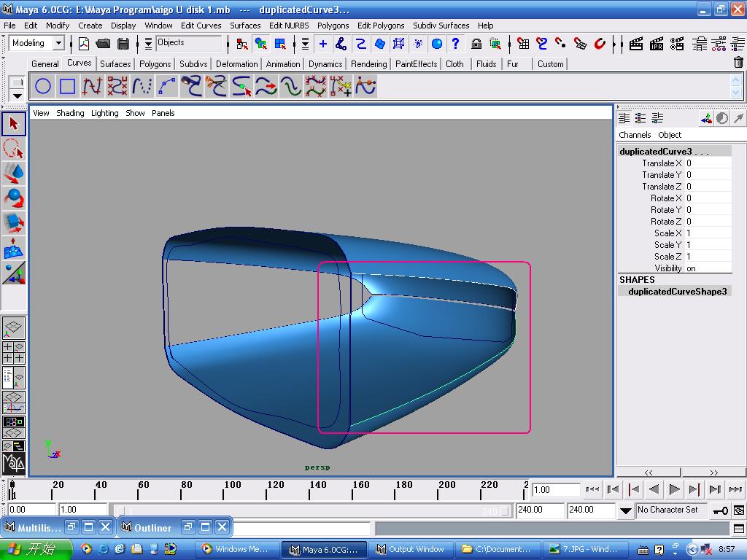Toggle select by hierarchy mode
747x560 pixels.
(x=242, y=44)
